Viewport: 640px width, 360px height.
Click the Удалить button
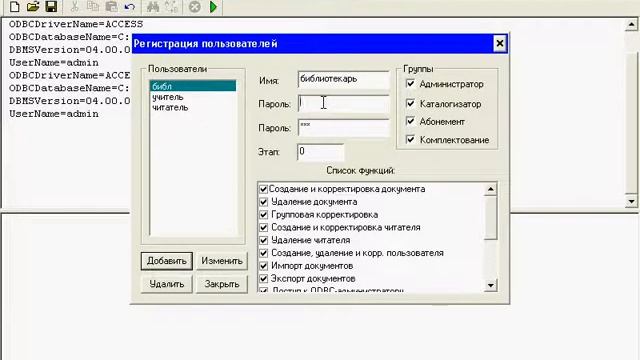(x=167, y=284)
